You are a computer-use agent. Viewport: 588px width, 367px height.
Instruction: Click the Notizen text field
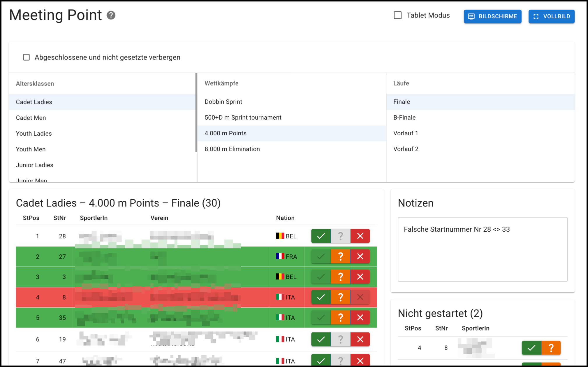tap(483, 249)
